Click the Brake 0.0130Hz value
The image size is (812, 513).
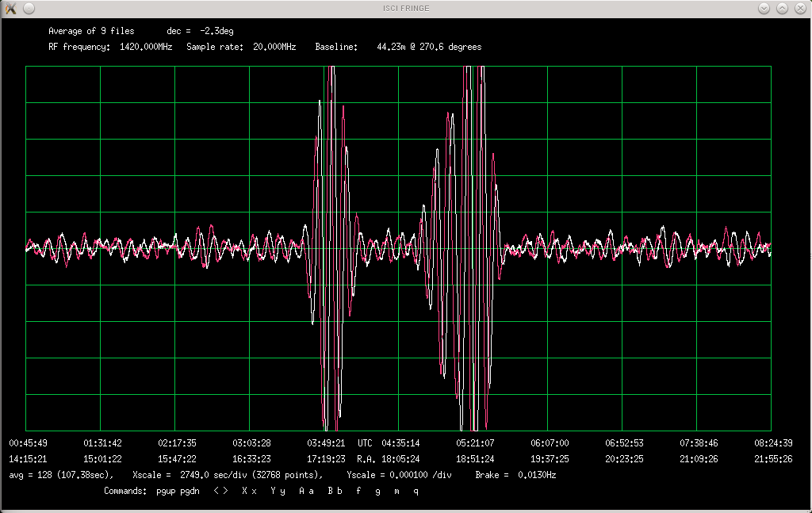[x=536, y=475]
